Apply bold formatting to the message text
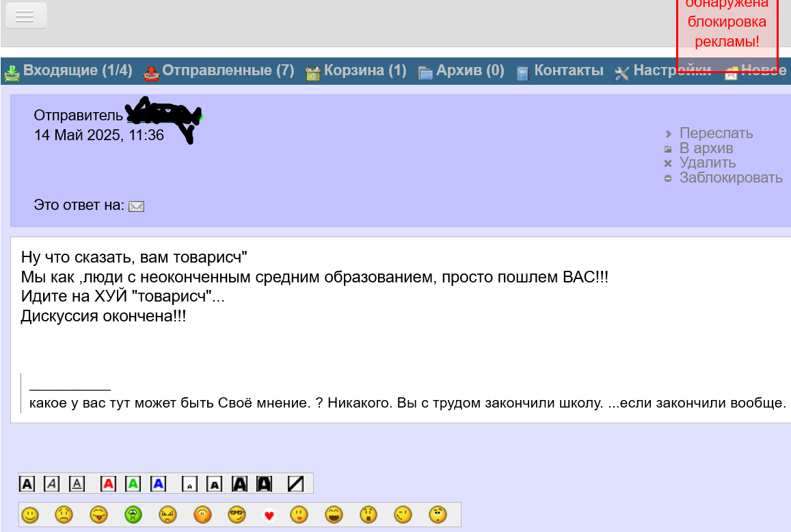791x532 pixels. [27, 483]
